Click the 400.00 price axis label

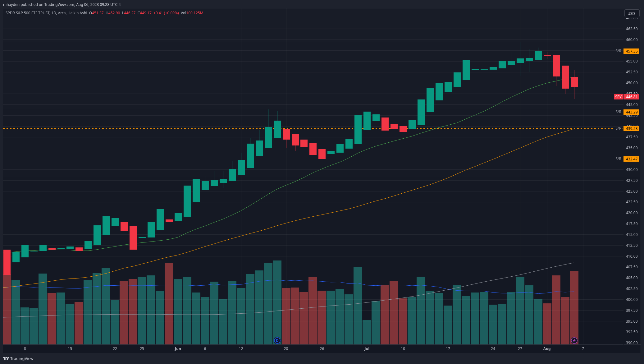[632, 300]
